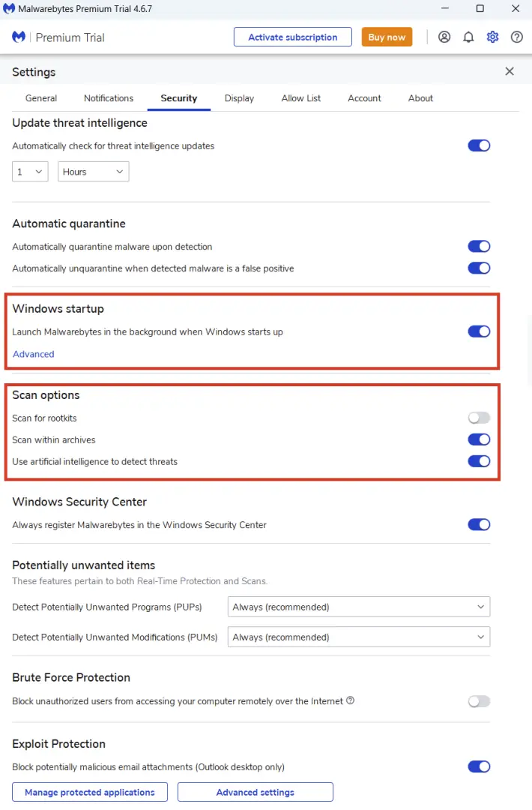Image resolution: width=532 pixels, height=810 pixels.
Task: Expand the PUPs detection dropdown
Action: [x=359, y=607]
